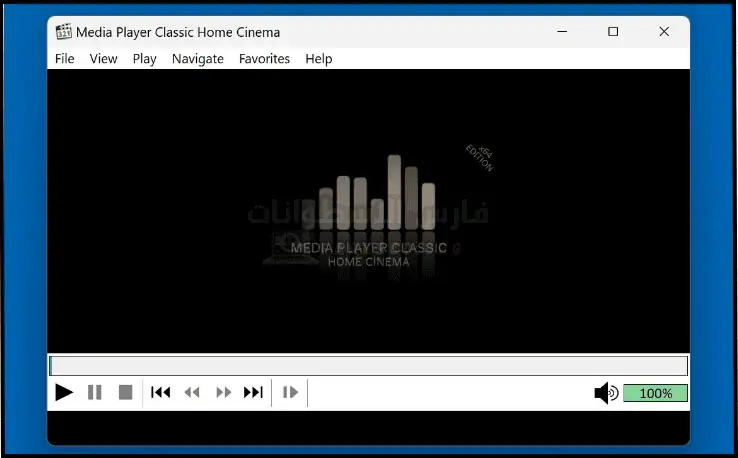Open the View menu

click(x=103, y=59)
